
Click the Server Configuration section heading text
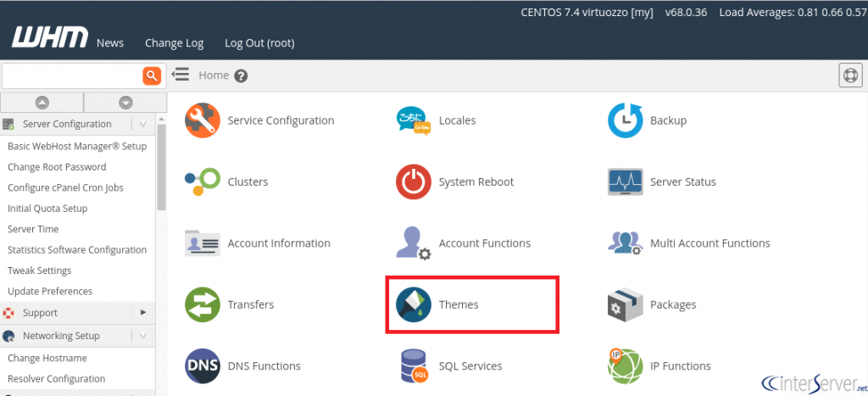coord(67,124)
